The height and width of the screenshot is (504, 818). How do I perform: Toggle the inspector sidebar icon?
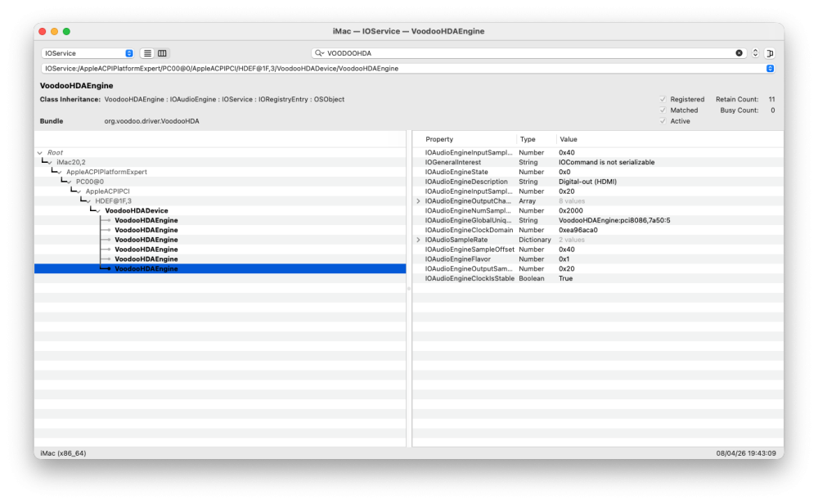pos(770,53)
